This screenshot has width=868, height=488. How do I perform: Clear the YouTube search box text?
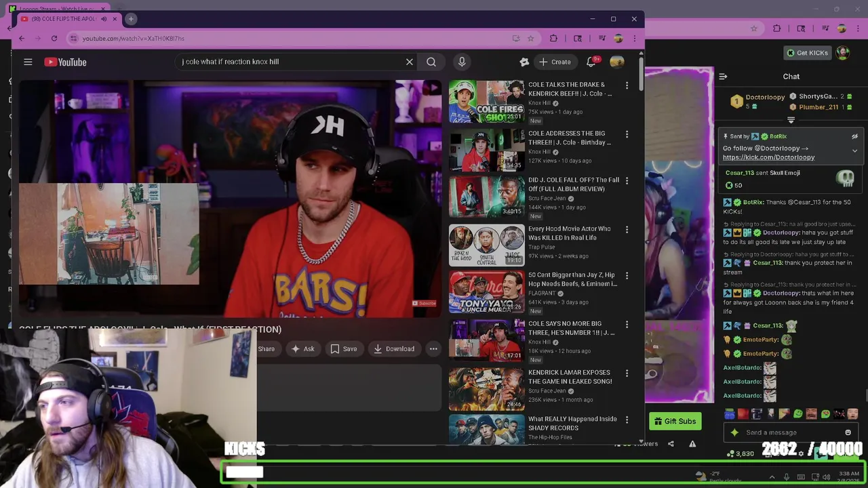[410, 62]
